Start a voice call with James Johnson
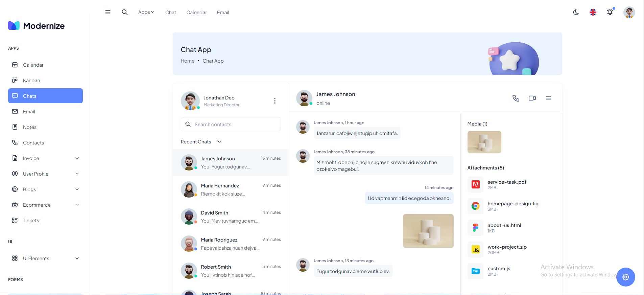This screenshot has width=644, height=295. tap(516, 98)
